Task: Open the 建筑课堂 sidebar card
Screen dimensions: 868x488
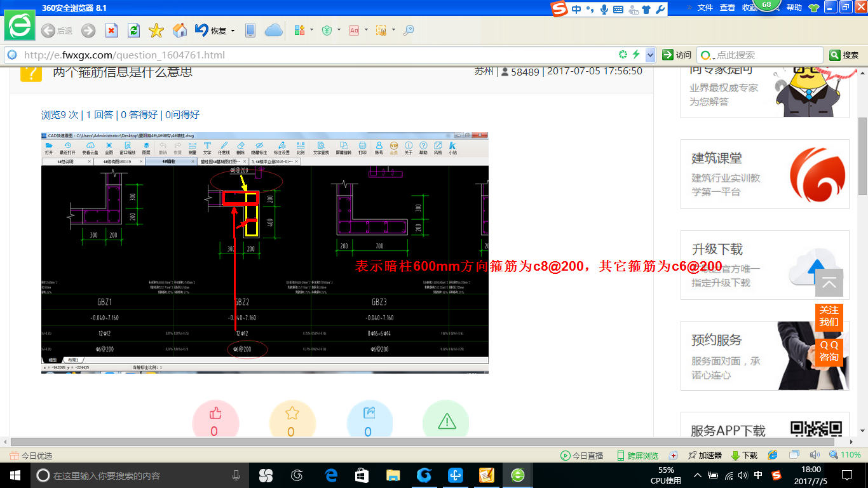Action: pos(765,174)
